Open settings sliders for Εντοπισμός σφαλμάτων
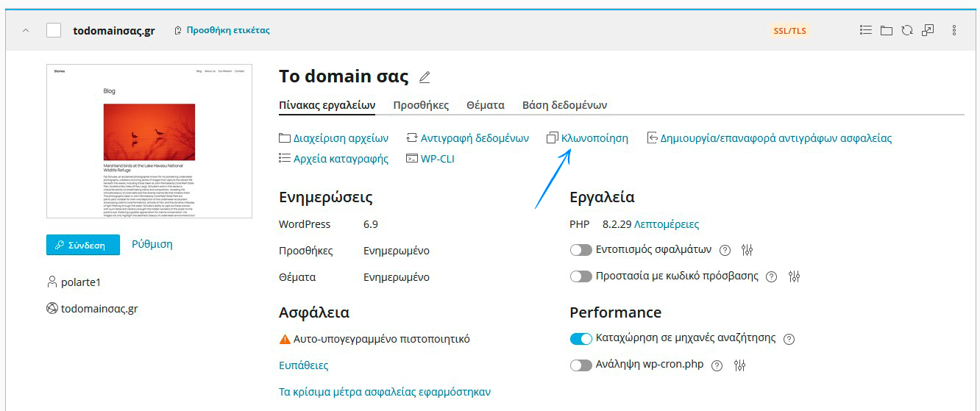 (x=748, y=250)
